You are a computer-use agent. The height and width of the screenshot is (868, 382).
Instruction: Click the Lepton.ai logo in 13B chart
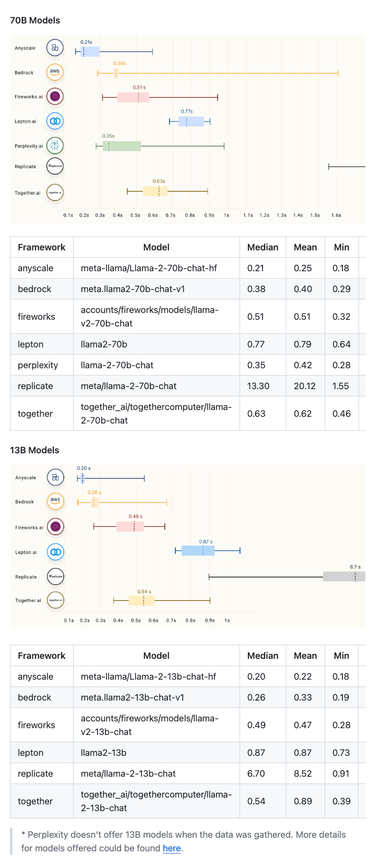pyautogui.click(x=55, y=552)
